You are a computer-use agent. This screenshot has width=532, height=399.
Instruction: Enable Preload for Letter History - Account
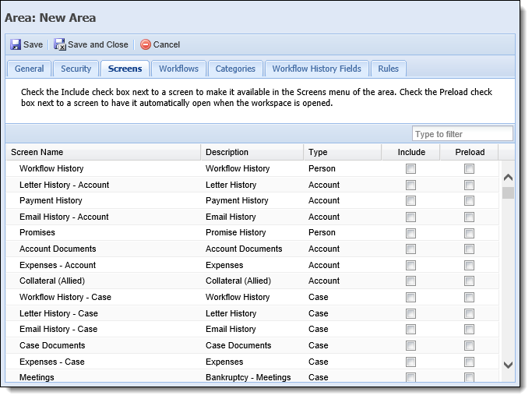469,185
